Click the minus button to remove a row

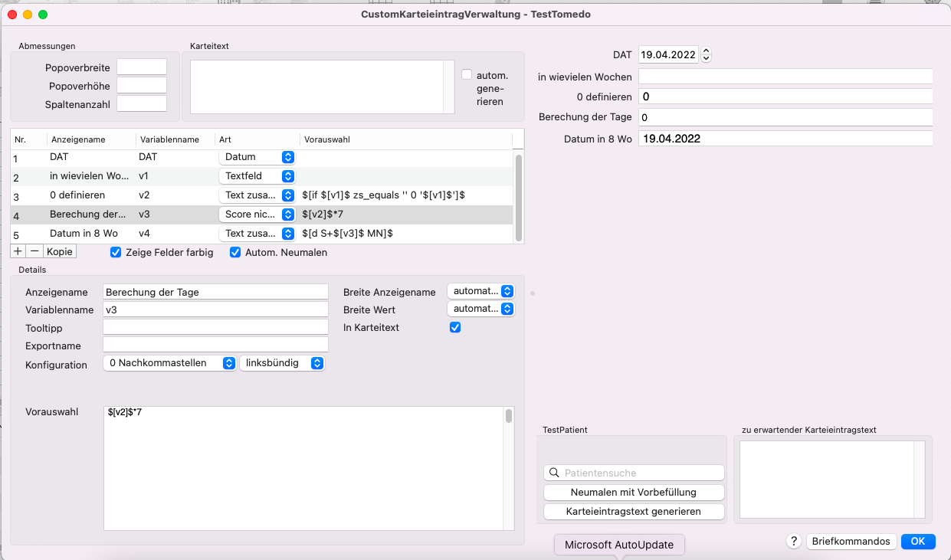click(x=34, y=251)
